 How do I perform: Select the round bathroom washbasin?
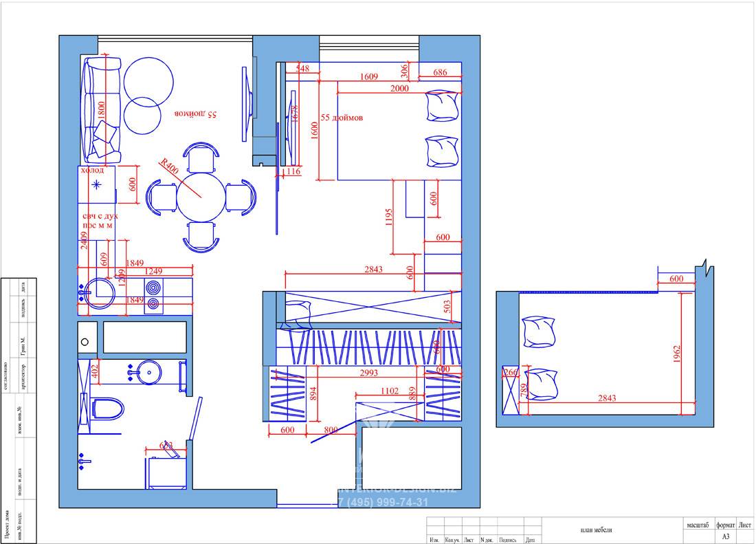tap(149, 373)
